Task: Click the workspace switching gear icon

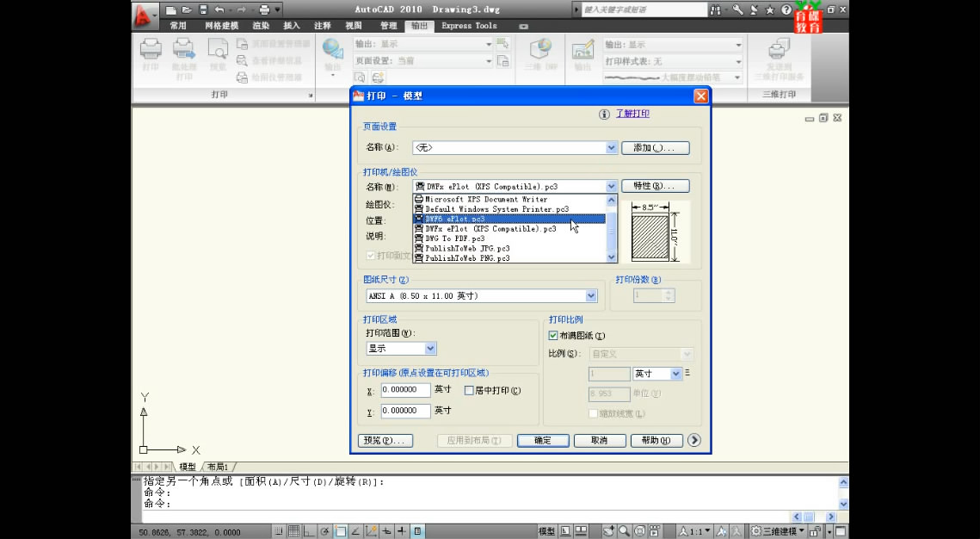Action: pos(756,531)
